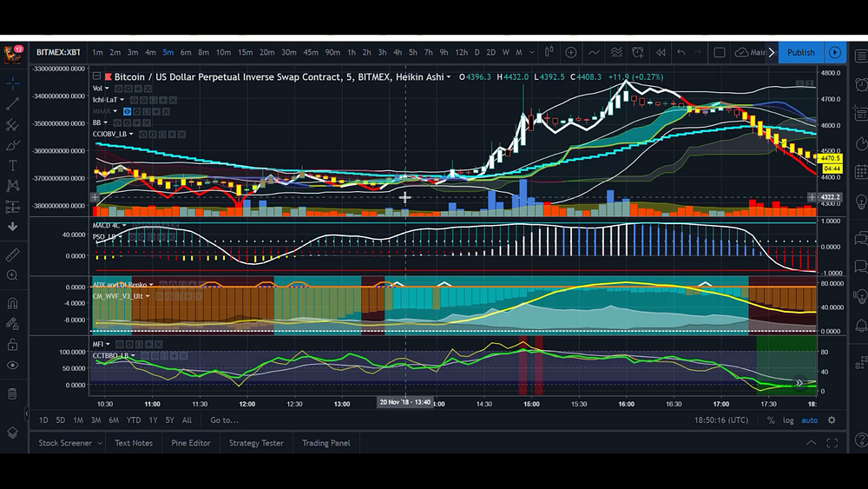The image size is (868, 489).
Task: Create an alert with alarm clock icon
Action: point(638,52)
